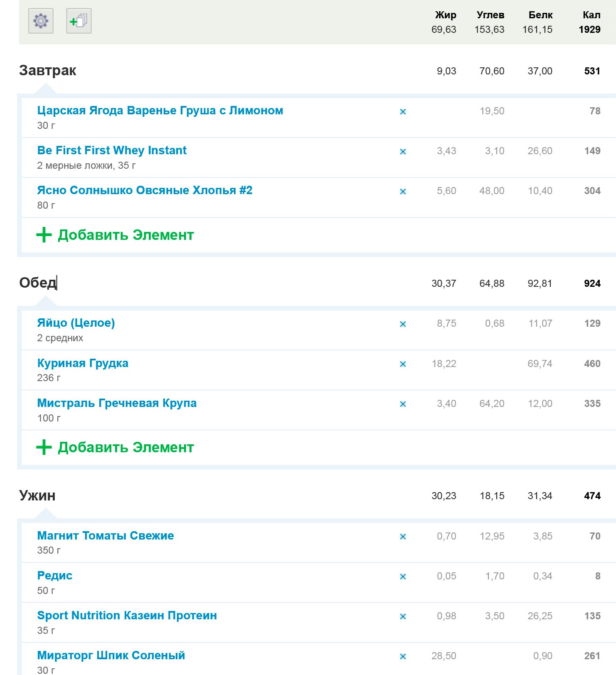Delete the Be First Whey Instant entry
This screenshot has width=616, height=675.
(x=402, y=151)
